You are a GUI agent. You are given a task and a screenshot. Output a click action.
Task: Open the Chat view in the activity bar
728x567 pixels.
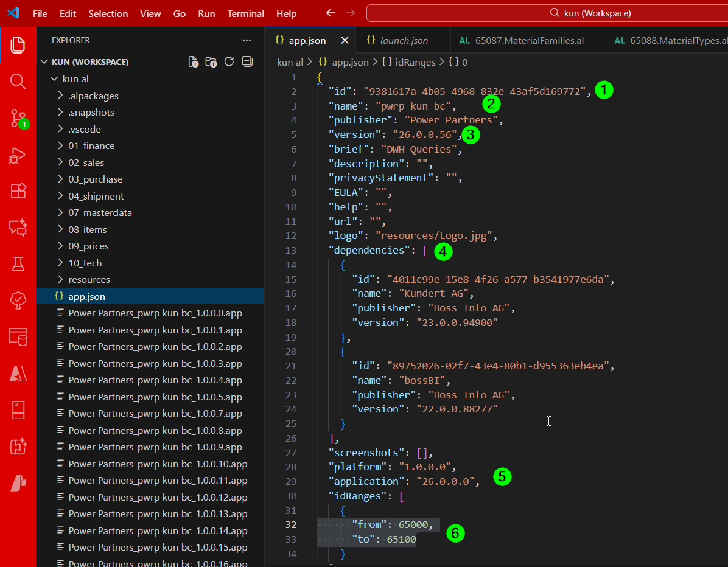point(18,228)
